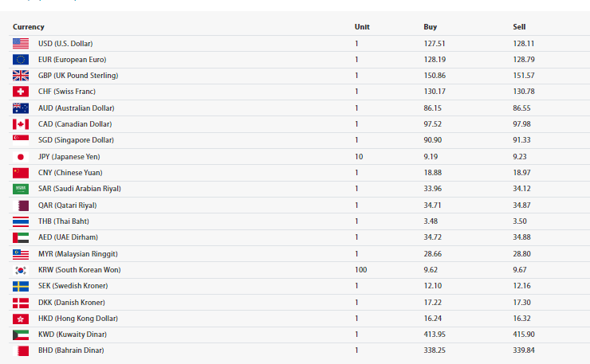Click the Buy column header
Viewport: 590px width, 364px height.
[x=430, y=27]
